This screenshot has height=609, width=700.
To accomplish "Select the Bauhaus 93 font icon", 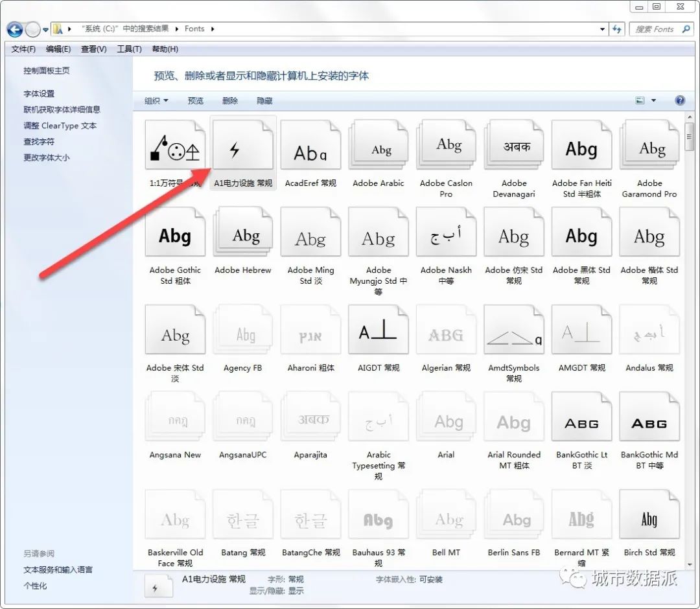I will pos(379,514).
